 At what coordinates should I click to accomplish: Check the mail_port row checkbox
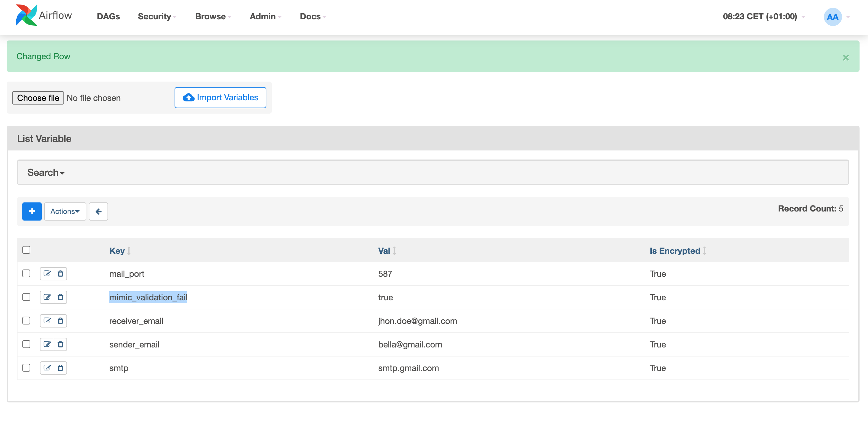(x=26, y=273)
